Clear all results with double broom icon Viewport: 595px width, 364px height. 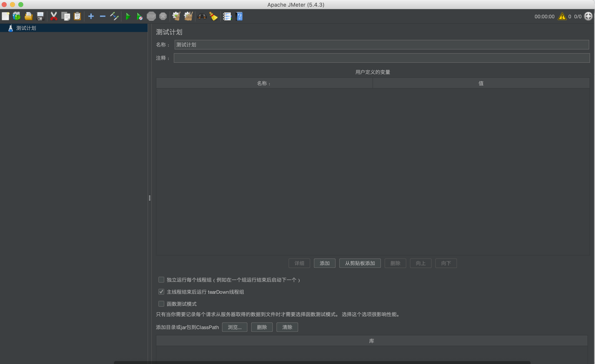coord(188,16)
